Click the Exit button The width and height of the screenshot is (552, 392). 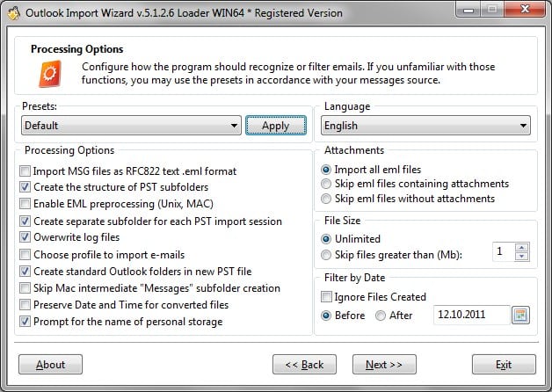click(x=504, y=365)
